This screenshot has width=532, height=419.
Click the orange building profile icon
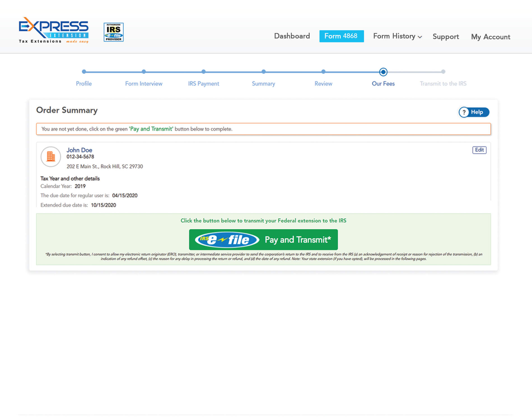51,156
